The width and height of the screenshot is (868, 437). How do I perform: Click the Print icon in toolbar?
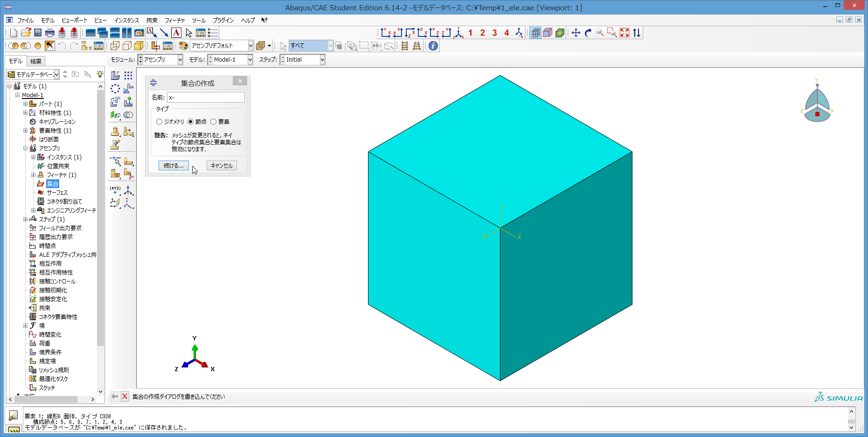coord(50,33)
